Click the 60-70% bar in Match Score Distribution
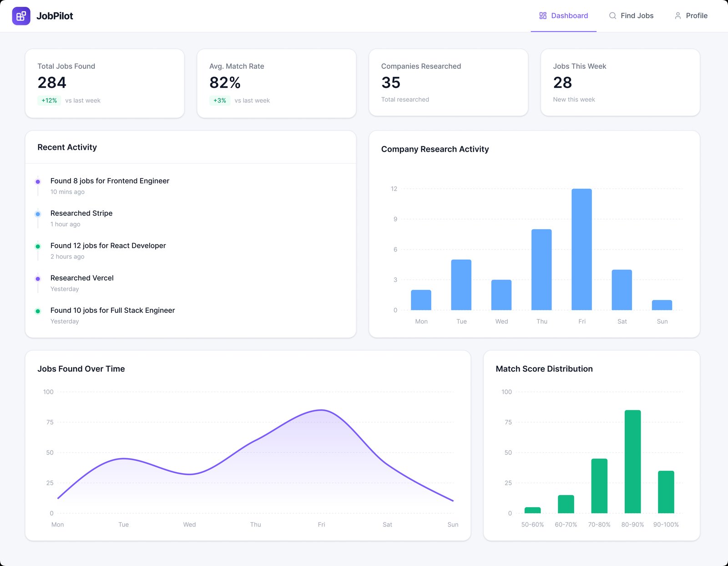This screenshot has height=566, width=728. click(566, 504)
